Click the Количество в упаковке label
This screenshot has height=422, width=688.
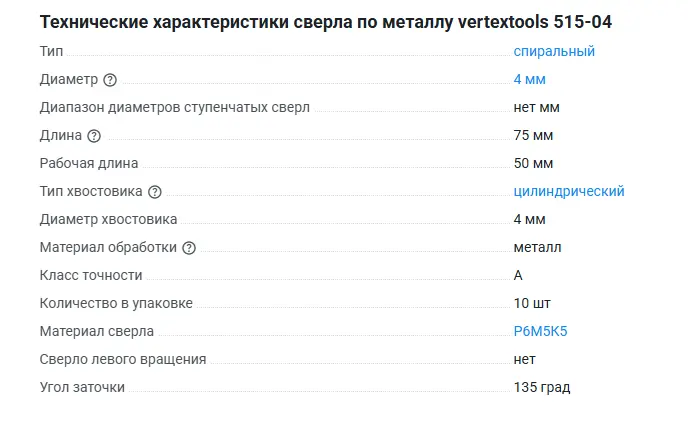pyautogui.click(x=116, y=303)
